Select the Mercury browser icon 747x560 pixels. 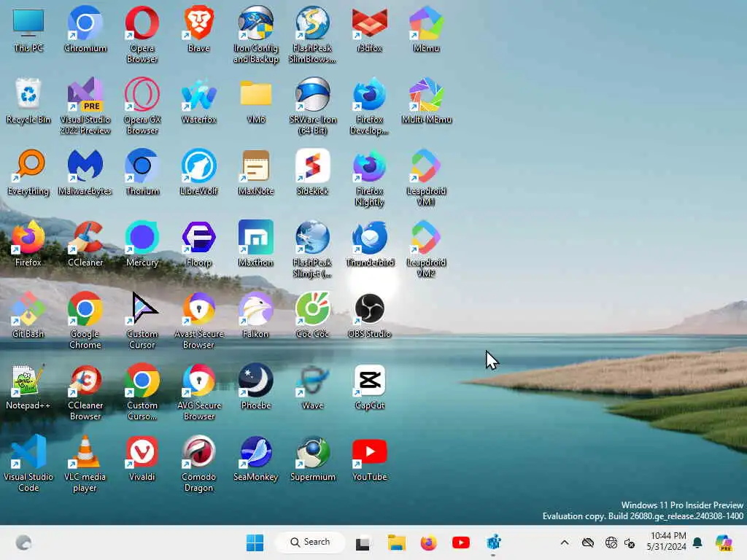pyautogui.click(x=142, y=244)
